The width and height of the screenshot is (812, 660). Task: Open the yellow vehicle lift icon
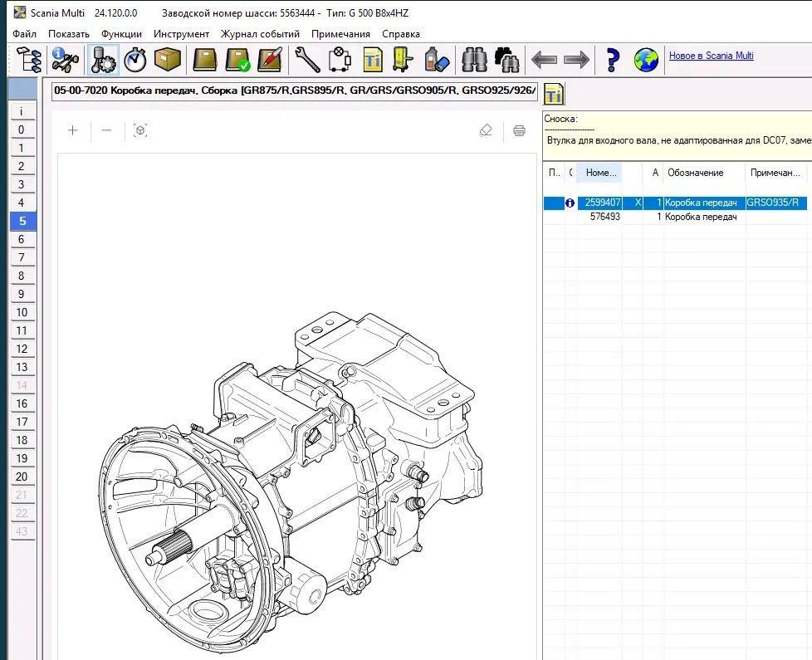click(x=403, y=60)
